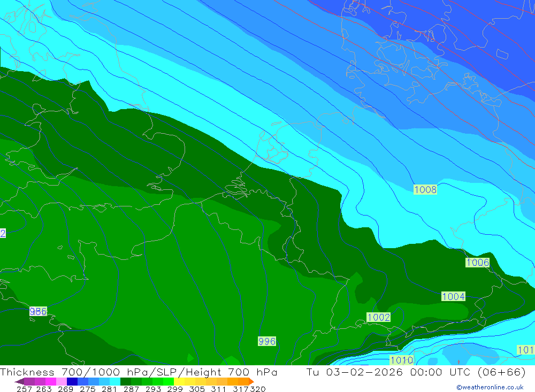This screenshot has width=535, height=392.
Task: Click the 263 legend value
Action: coord(44,389)
